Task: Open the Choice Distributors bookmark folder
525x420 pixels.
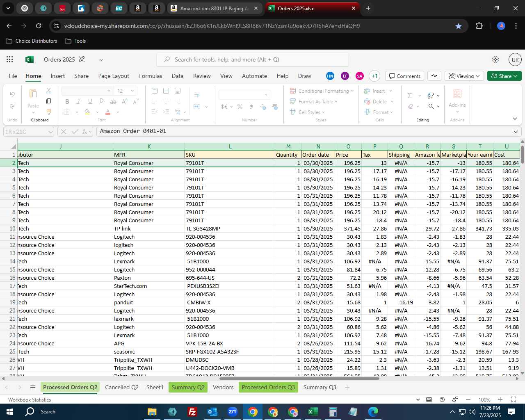Action: click(32, 41)
